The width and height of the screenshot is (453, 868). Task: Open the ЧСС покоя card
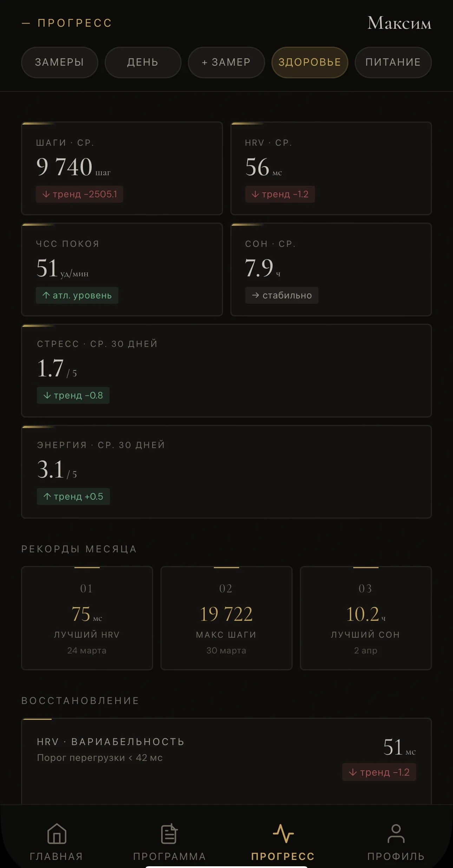(x=122, y=269)
